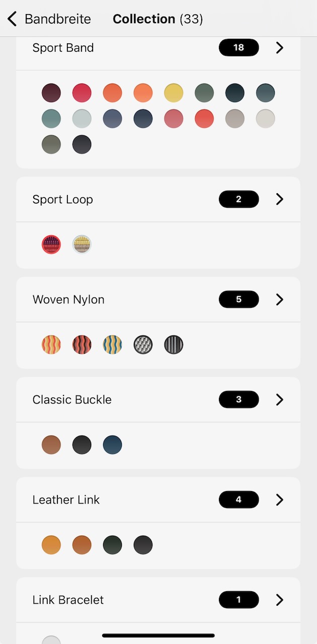Viewport: 317px width, 644px height.
Task: Select the yellow-gray patterned Sport Loop band
Action: tap(82, 245)
